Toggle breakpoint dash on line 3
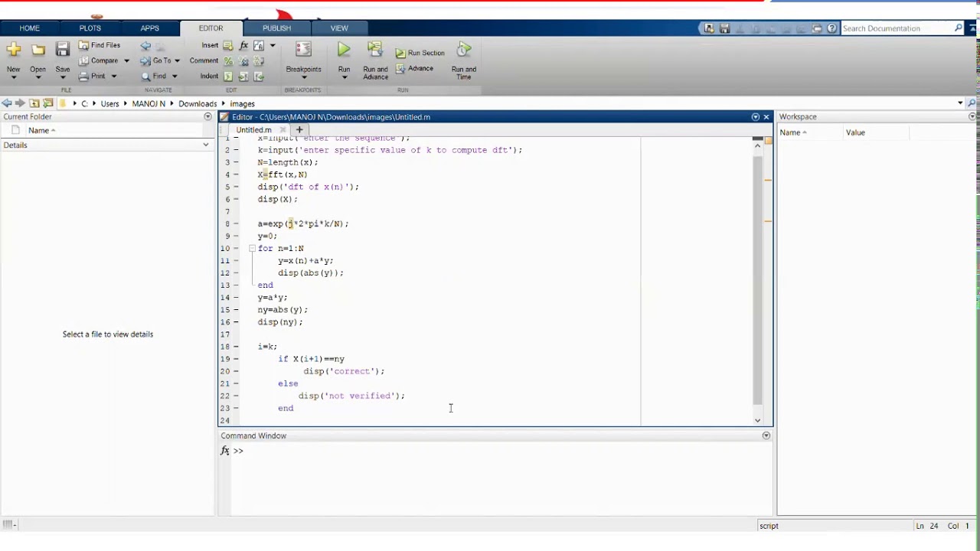This screenshot has height=551, width=980. point(236,162)
